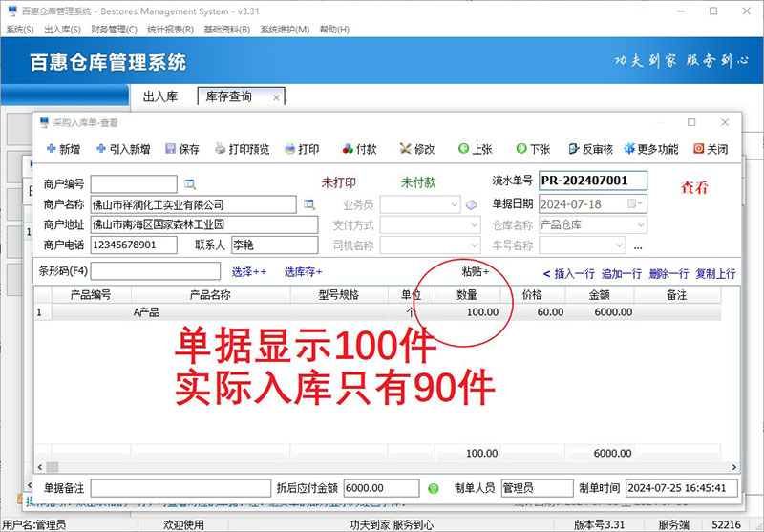This screenshot has width=764, height=532.
Task: Go to previous record with 上张
Action: pyautogui.click(x=475, y=149)
